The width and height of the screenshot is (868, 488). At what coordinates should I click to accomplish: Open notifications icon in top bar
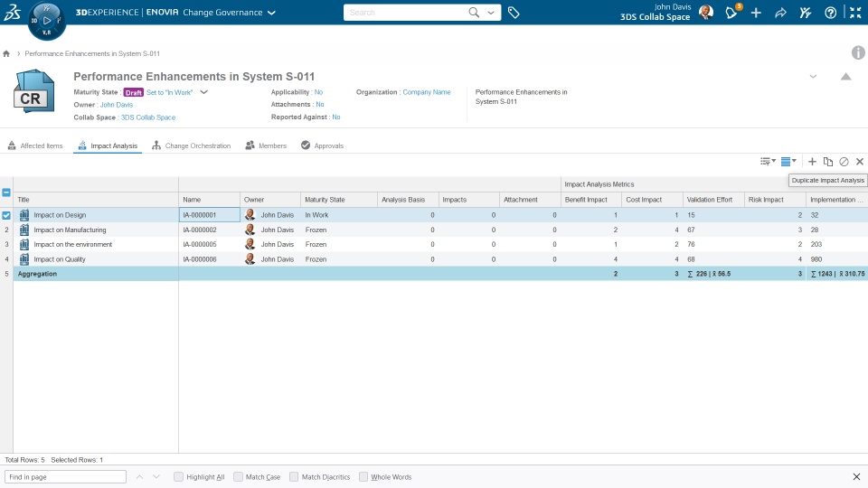(731, 12)
